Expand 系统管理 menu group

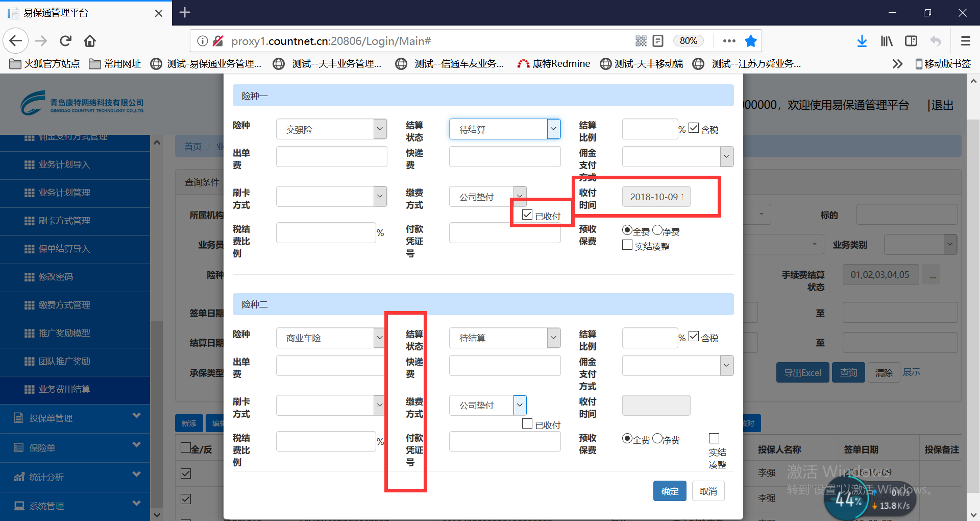(75, 506)
